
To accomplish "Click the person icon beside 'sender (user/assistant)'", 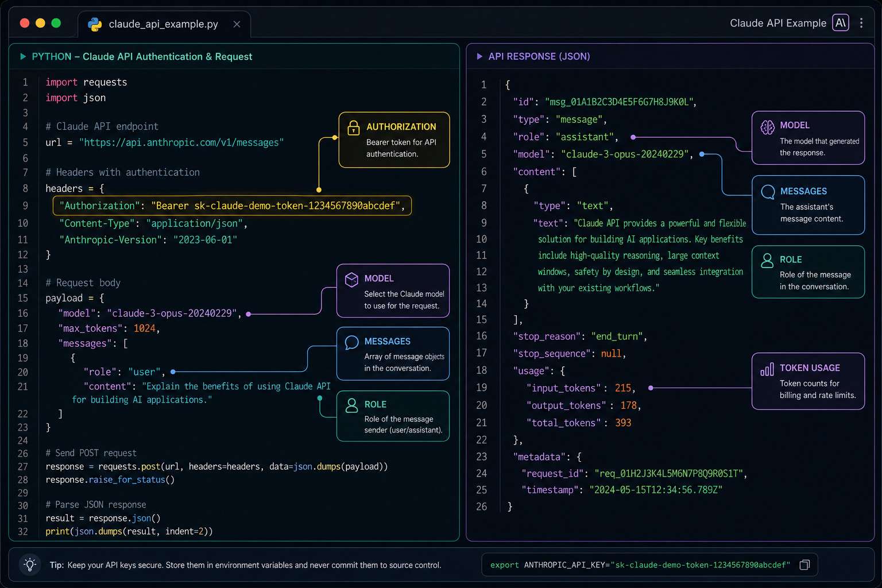I will [351, 405].
